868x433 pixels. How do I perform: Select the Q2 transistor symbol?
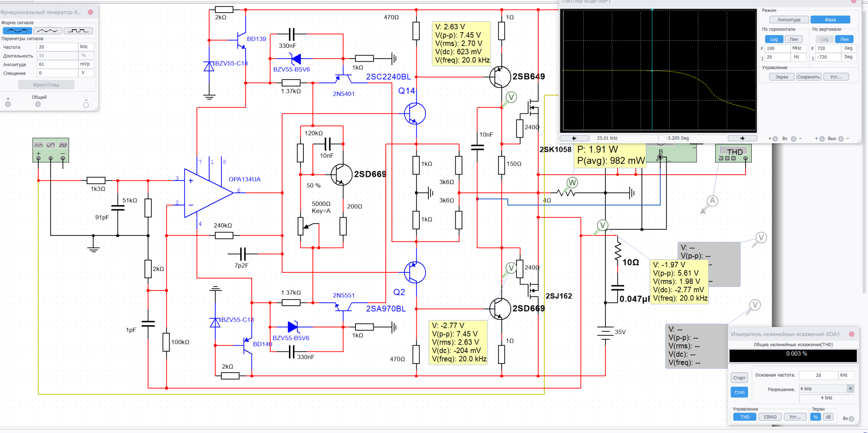415,272
